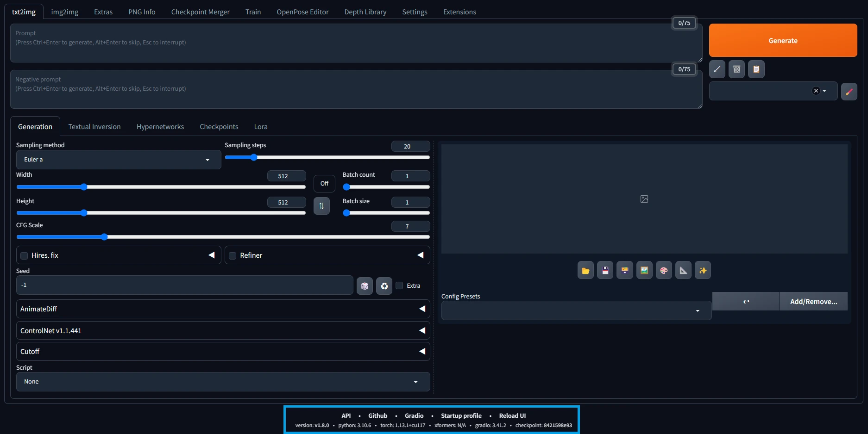Viewport: 868px width, 434px height.
Task: Click the trash can icon to clear prompt
Action: pyautogui.click(x=736, y=69)
